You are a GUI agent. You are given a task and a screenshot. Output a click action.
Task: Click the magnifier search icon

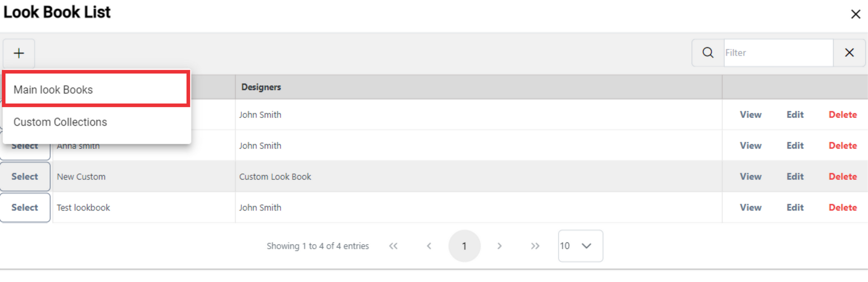708,53
